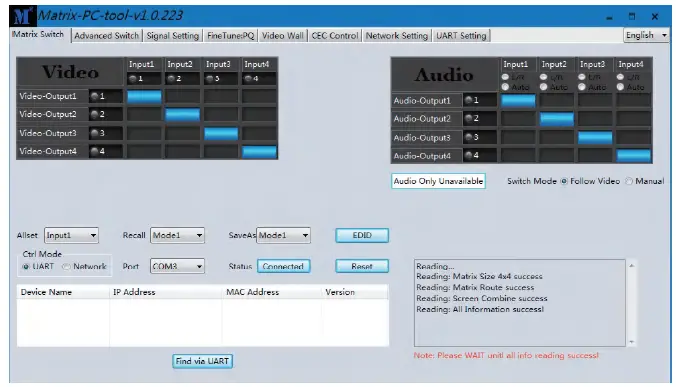
Task: Route Input2 to Video-Output1 cell
Action: point(182,96)
